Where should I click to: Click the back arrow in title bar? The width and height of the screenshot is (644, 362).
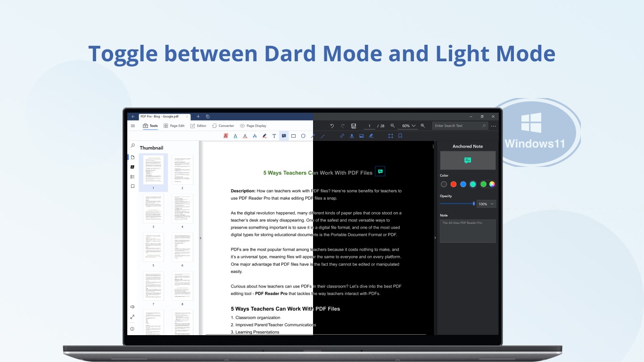click(133, 116)
